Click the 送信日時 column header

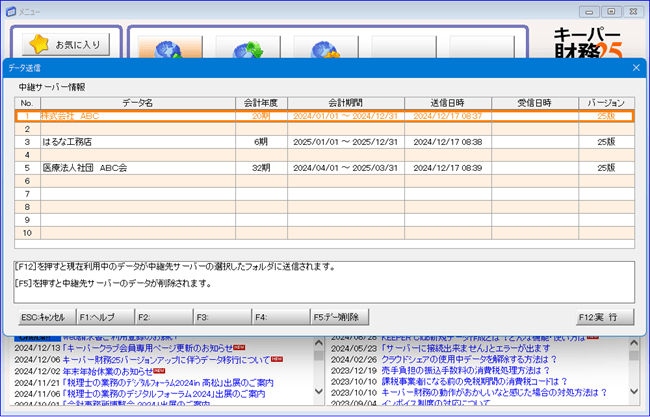click(448, 103)
